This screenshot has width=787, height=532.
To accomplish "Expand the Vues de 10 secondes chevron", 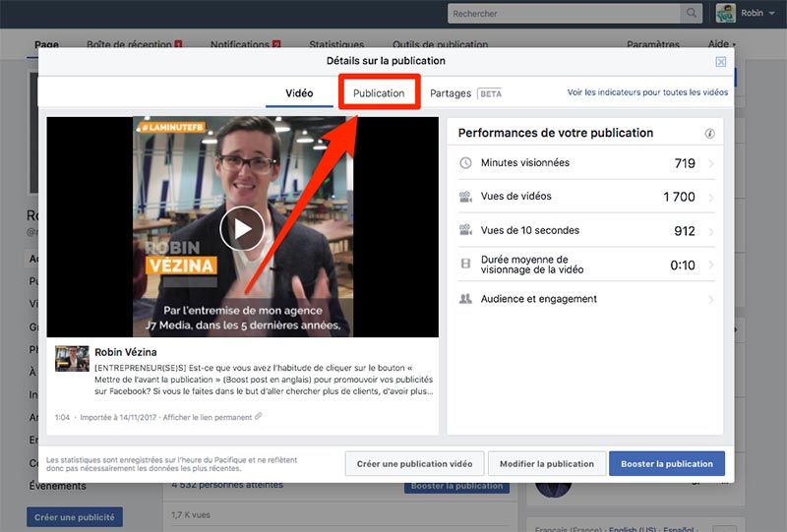I will point(711,231).
